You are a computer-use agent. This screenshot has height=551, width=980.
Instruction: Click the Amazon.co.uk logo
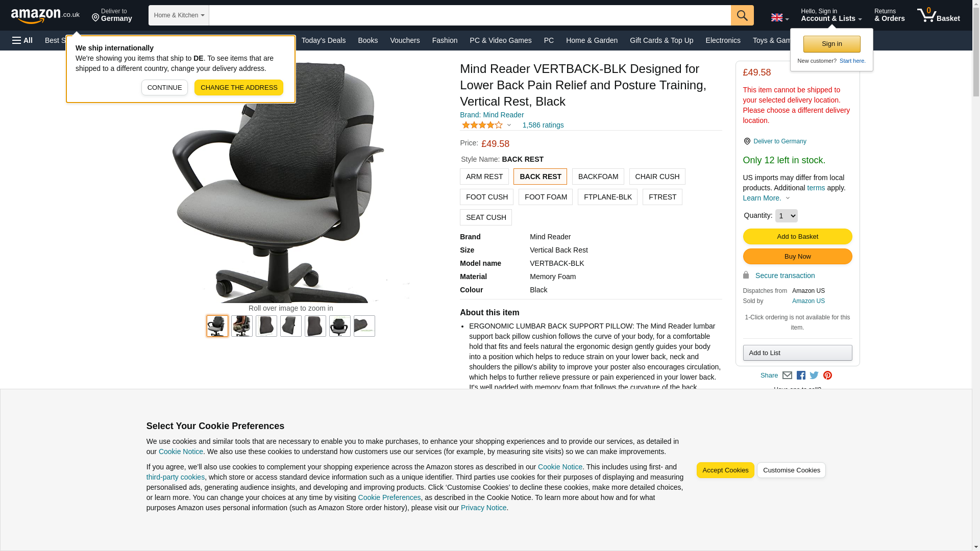[x=45, y=15]
